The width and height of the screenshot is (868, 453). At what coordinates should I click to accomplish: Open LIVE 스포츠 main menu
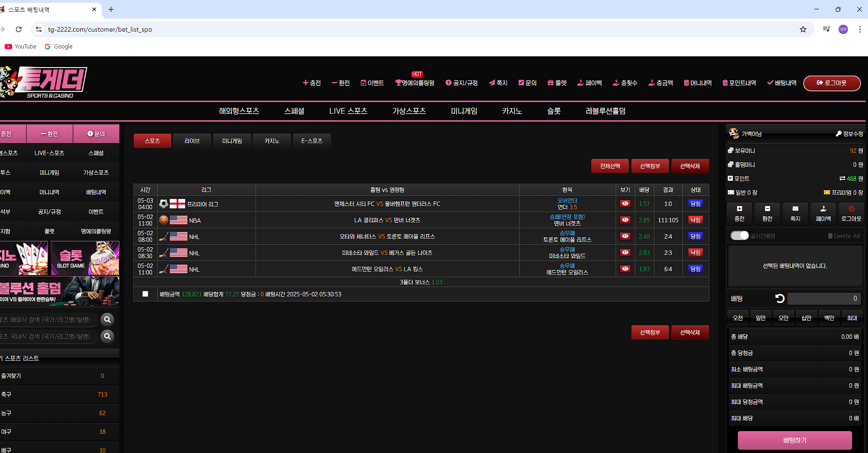(348, 111)
